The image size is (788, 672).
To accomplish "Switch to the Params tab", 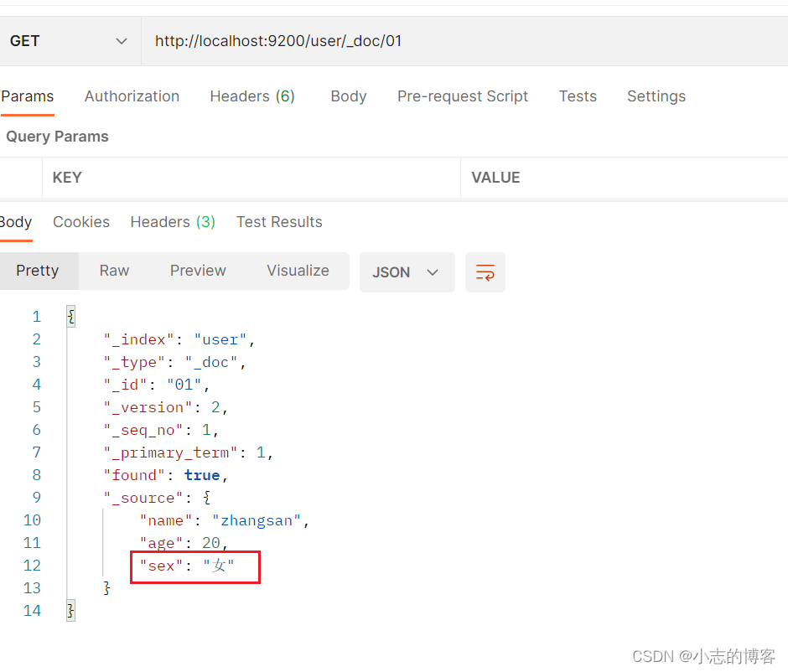I will [x=27, y=96].
